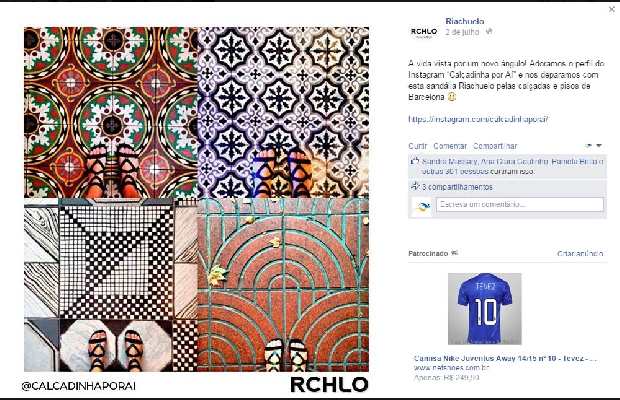
Task: Open the instagram.com/calcadinhaporai link
Action: point(478,119)
